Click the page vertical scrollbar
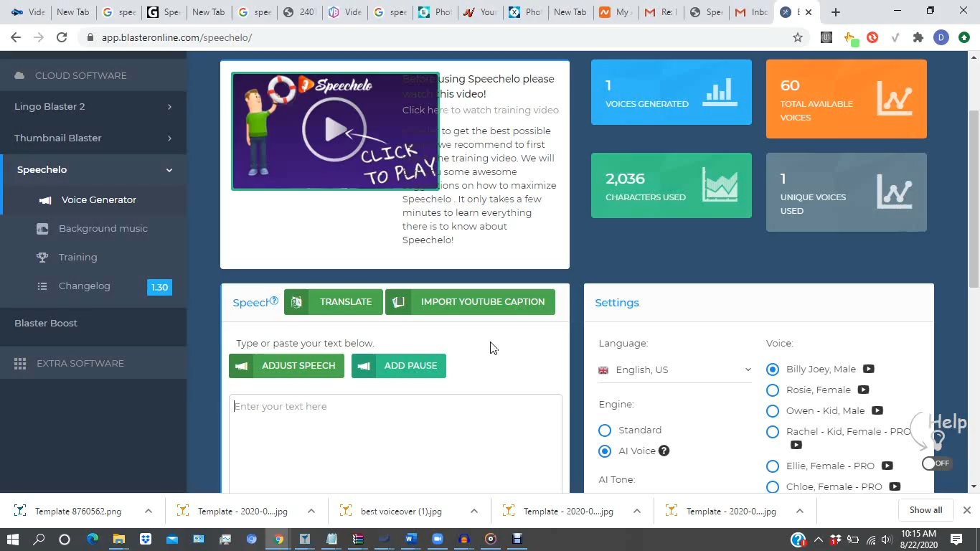 pyautogui.click(x=974, y=197)
